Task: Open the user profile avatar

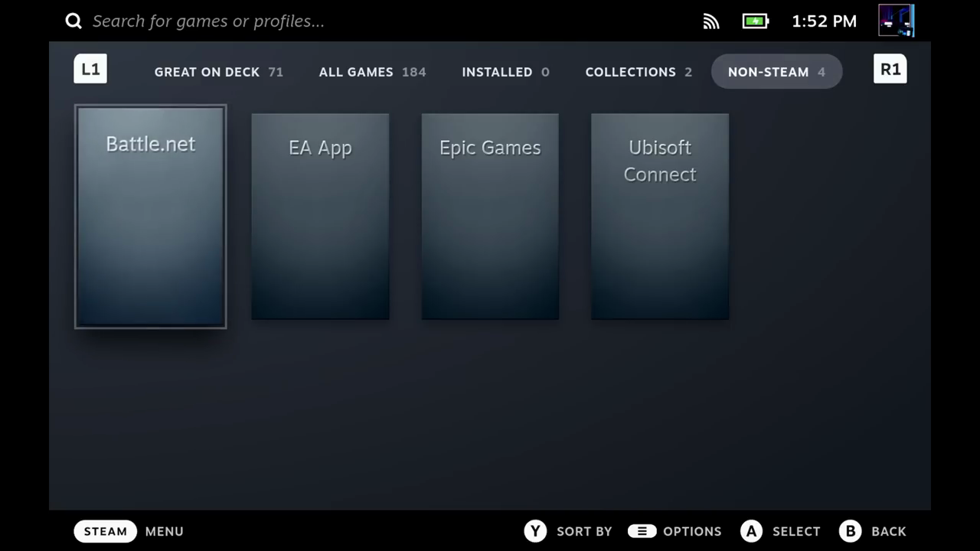Action: point(896,21)
